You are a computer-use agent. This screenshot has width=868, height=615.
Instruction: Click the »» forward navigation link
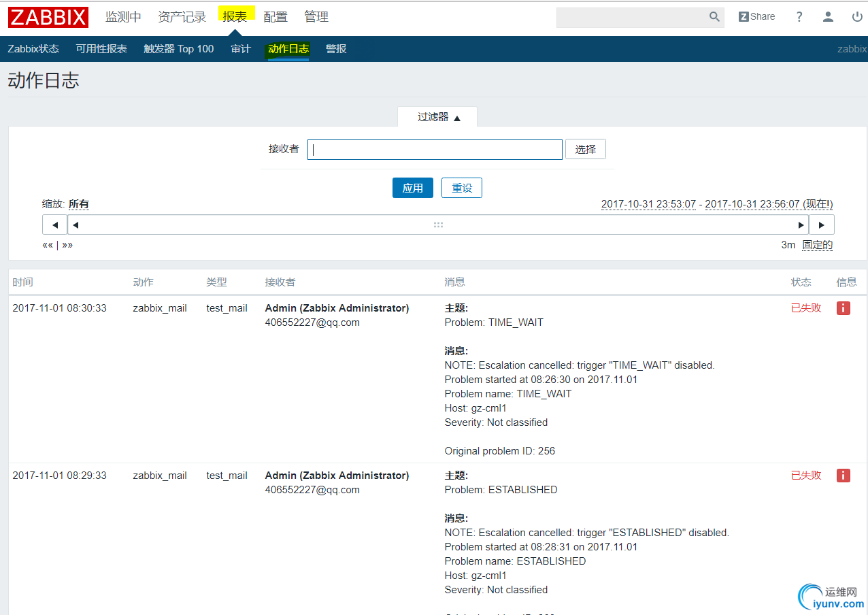67,245
